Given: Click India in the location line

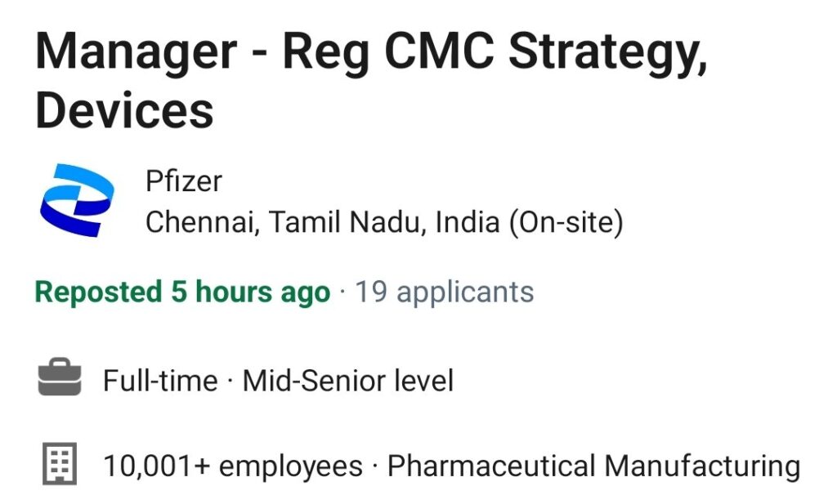Looking at the screenshot, I should pyautogui.click(x=468, y=221).
